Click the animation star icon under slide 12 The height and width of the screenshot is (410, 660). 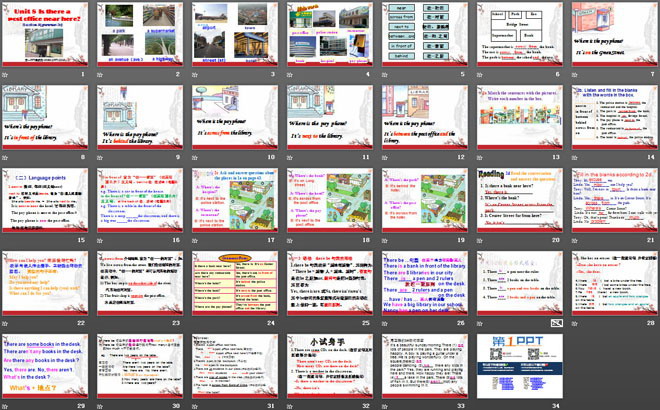(x=385, y=157)
